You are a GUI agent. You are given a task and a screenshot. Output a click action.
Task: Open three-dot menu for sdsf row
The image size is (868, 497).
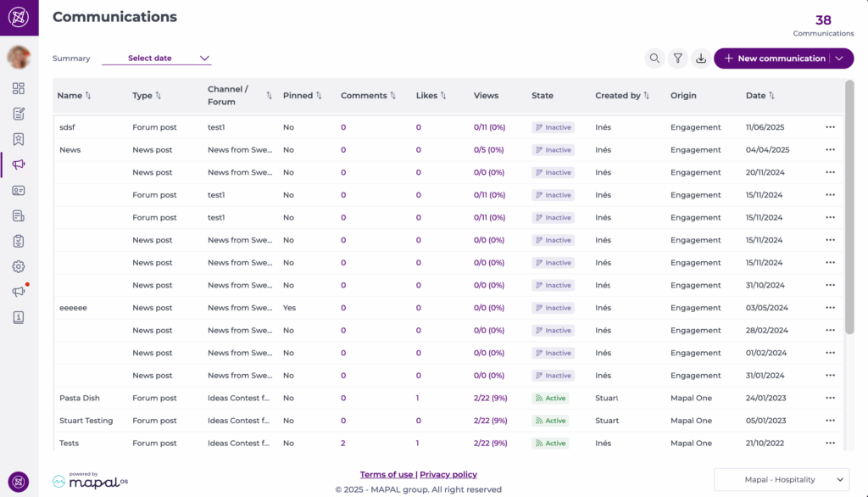pos(830,127)
